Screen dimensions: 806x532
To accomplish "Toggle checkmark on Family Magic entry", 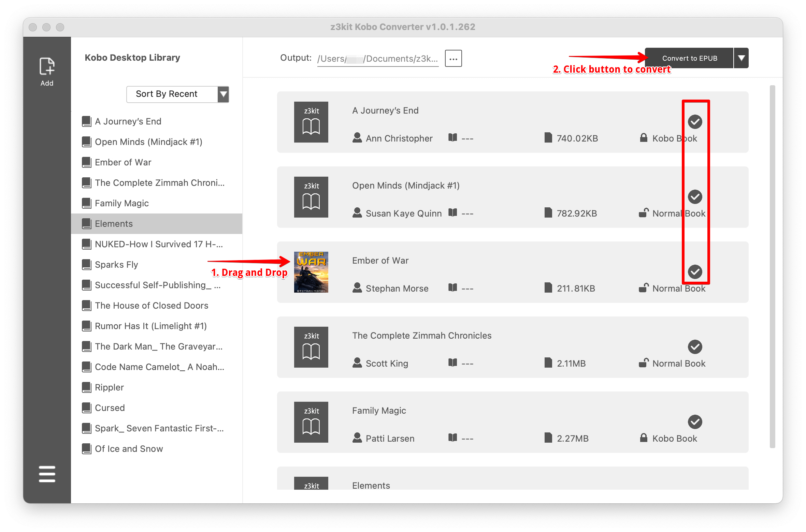I will pyautogui.click(x=695, y=422).
